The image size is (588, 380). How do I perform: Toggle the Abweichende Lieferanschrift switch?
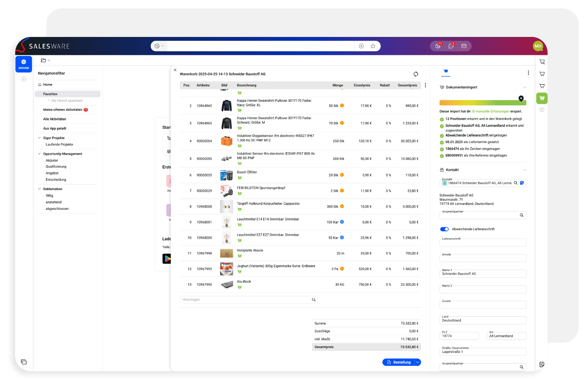click(444, 229)
